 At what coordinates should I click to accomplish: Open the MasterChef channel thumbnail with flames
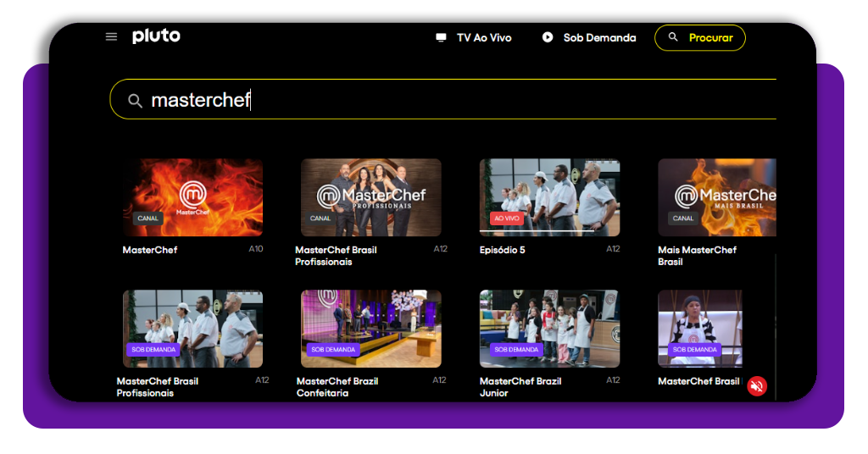[192, 197]
